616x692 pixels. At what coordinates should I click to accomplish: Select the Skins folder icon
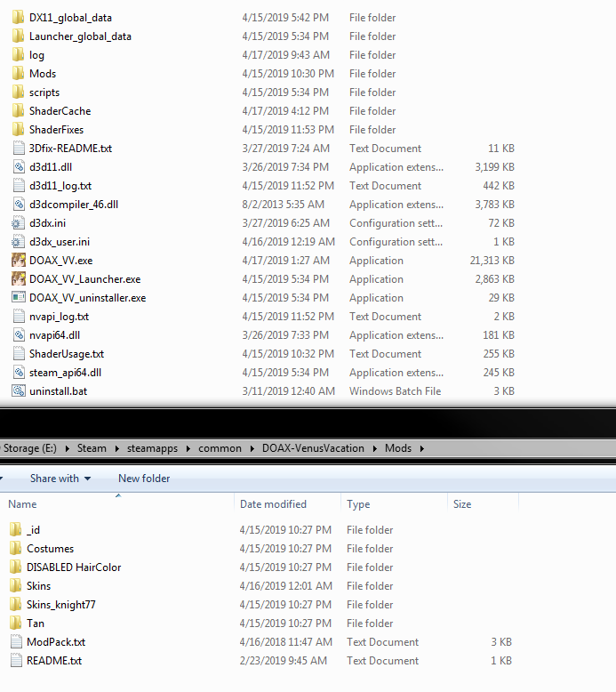pos(15,585)
